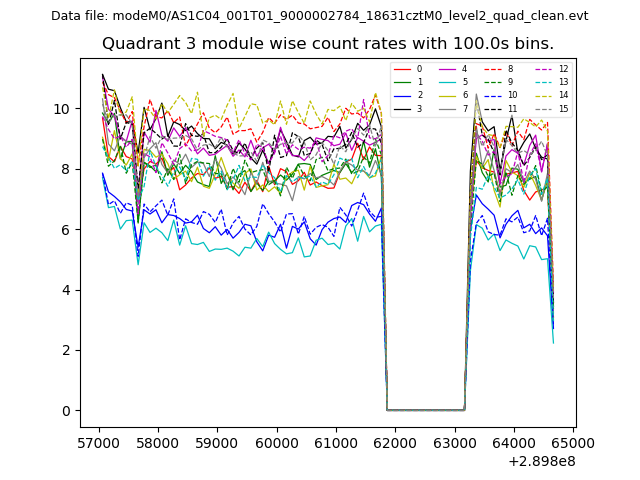Click the y-axis tick label 0

(x=65, y=411)
